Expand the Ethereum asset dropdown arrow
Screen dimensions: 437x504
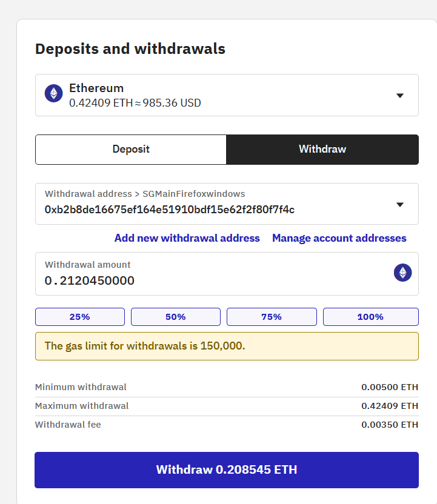(400, 96)
